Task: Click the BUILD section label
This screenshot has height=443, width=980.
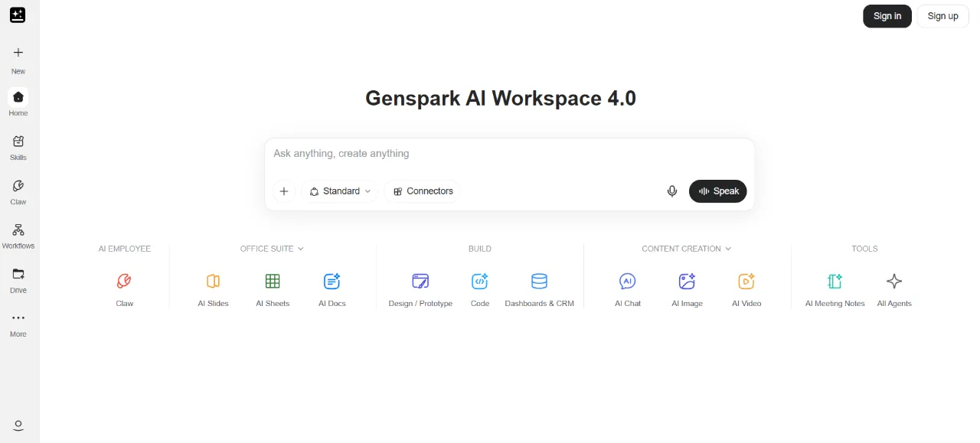Action: [x=480, y=249]
